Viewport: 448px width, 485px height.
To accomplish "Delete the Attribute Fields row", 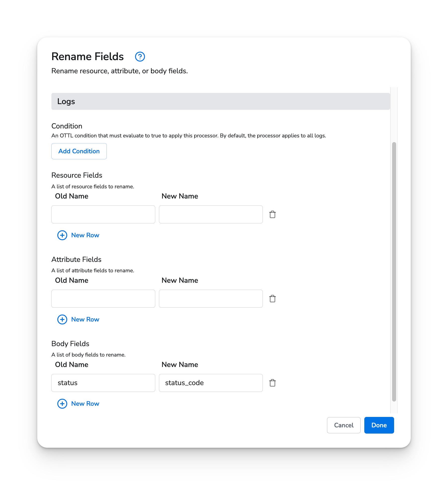I will pyautogui.click(x=272, y=299).
